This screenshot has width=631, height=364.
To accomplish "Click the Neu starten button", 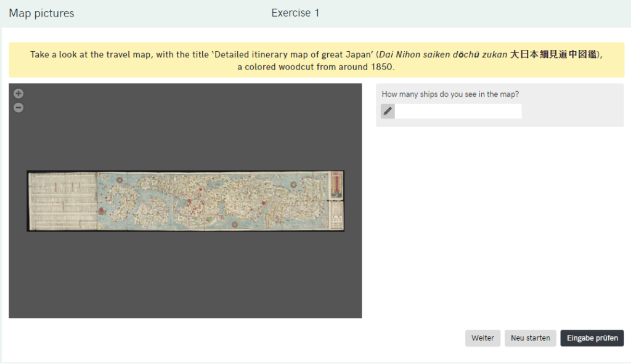I will (530, 338).
